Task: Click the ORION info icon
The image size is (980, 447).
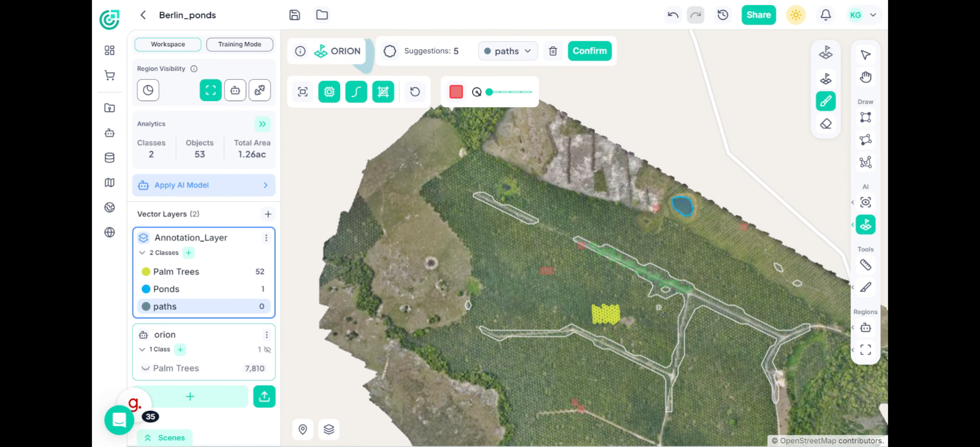Action: click(x=301, y=51)
